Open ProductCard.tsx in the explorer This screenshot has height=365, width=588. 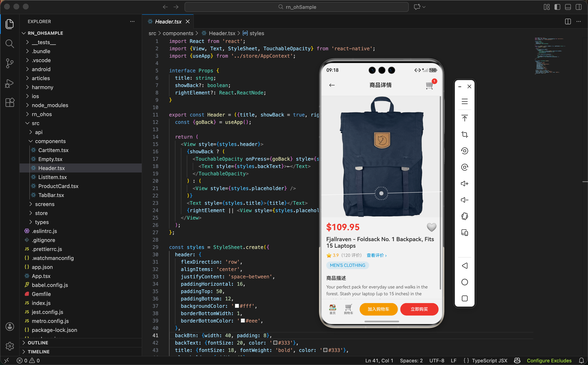pyautogui.click(x=58, y=186)
